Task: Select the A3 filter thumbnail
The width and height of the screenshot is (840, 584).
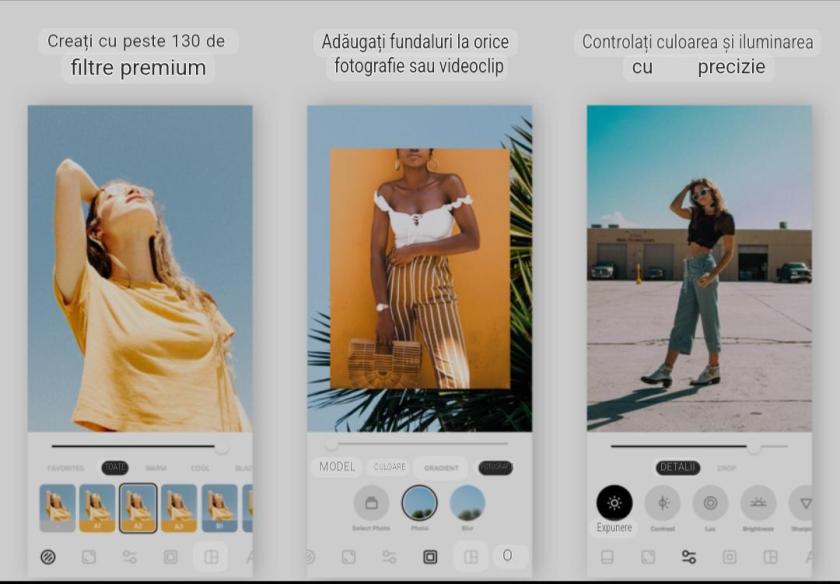Action: [x=179, y=508]
